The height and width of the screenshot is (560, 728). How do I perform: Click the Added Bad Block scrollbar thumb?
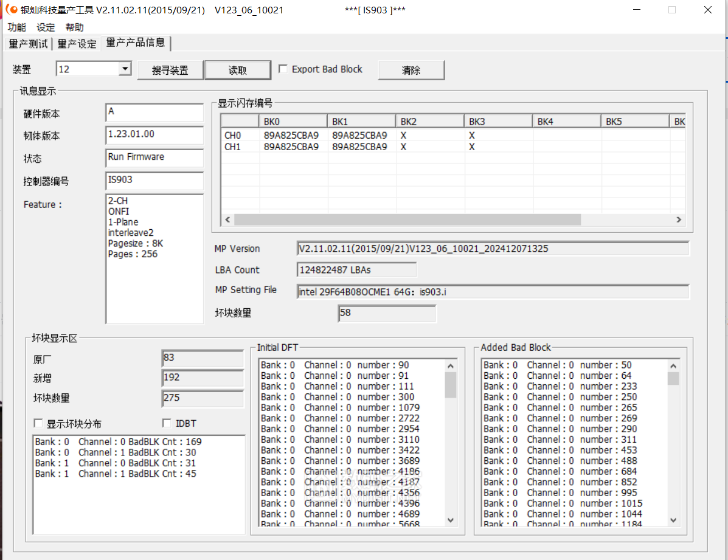(673, 378)
